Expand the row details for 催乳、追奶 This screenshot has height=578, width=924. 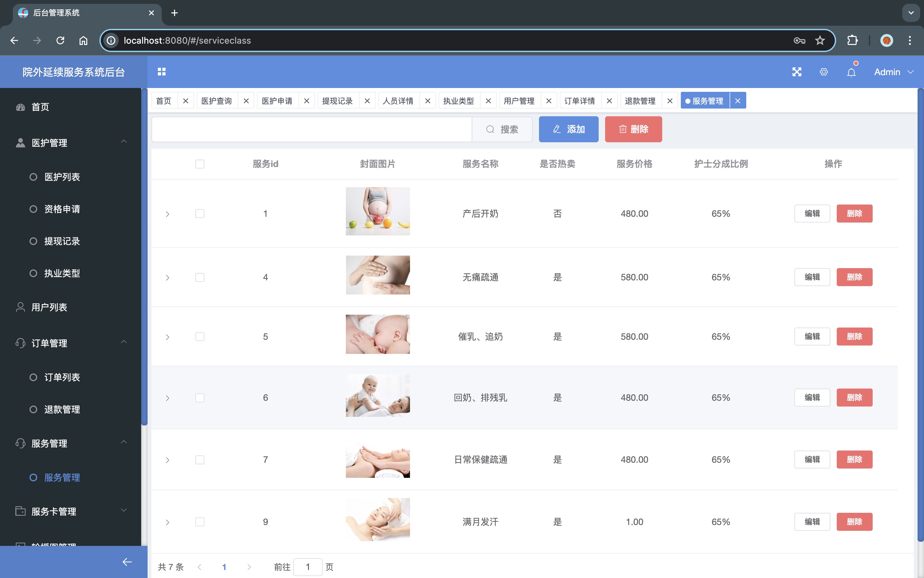167,337
